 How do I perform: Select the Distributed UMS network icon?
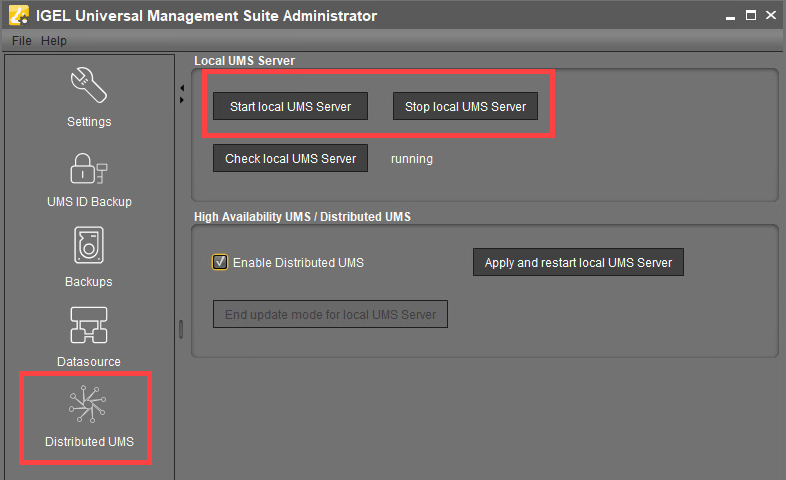tap(88, 405)
